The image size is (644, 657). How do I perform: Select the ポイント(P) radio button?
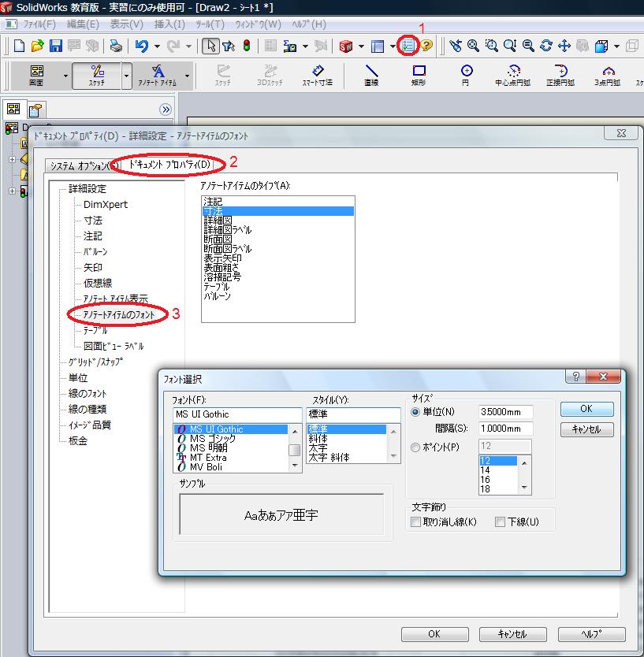(x=415, y=447)
